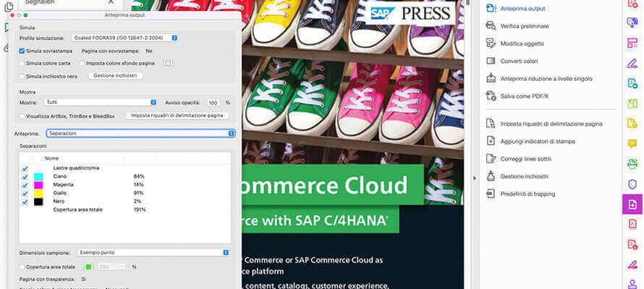Click the Gestione inchiostri button in dialog
This screenshot has width=644, height=289.
tap(115, 76)
